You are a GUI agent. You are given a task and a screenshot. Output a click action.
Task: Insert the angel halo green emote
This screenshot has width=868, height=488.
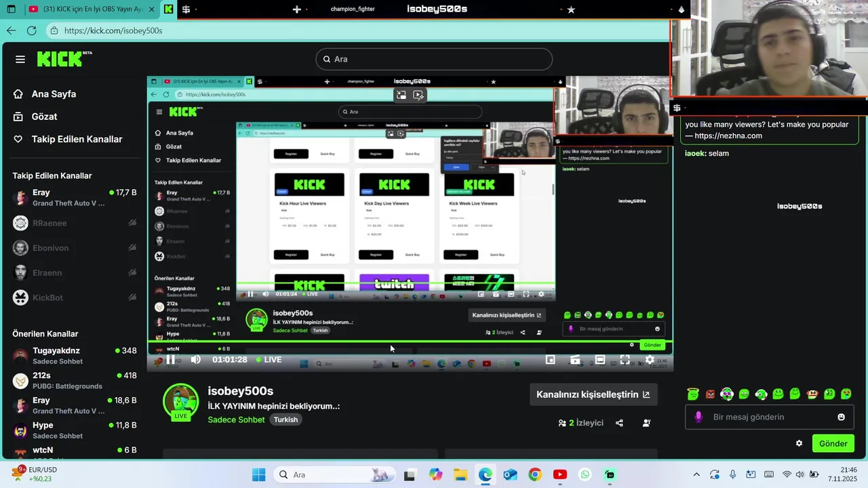(x=692, y=394)
